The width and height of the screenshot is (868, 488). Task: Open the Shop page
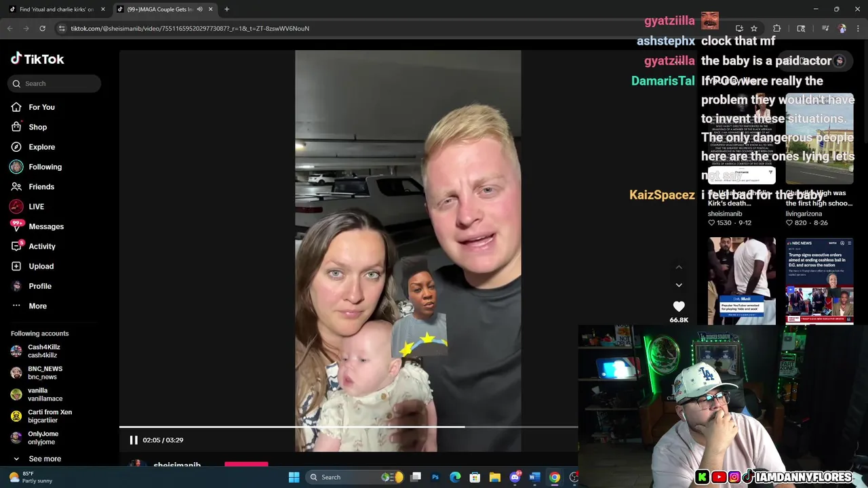pos(37,127)
